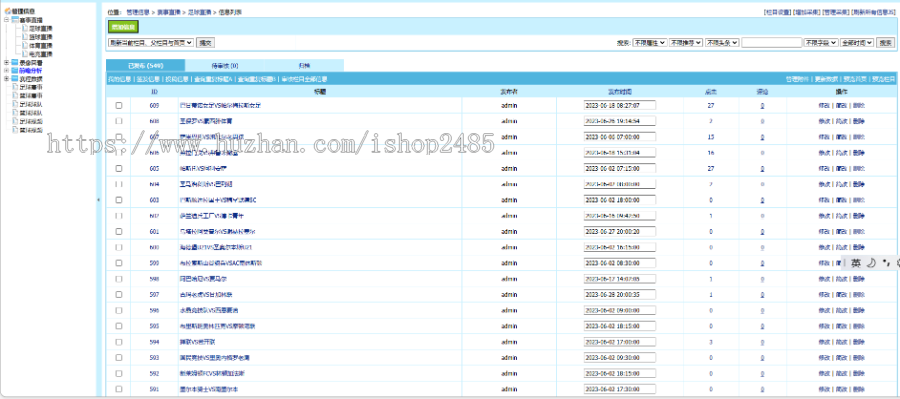Viewport: 900px width, 399px height.
Task: Collapse the 赛事直播 tree node
Action: (6, 20)
